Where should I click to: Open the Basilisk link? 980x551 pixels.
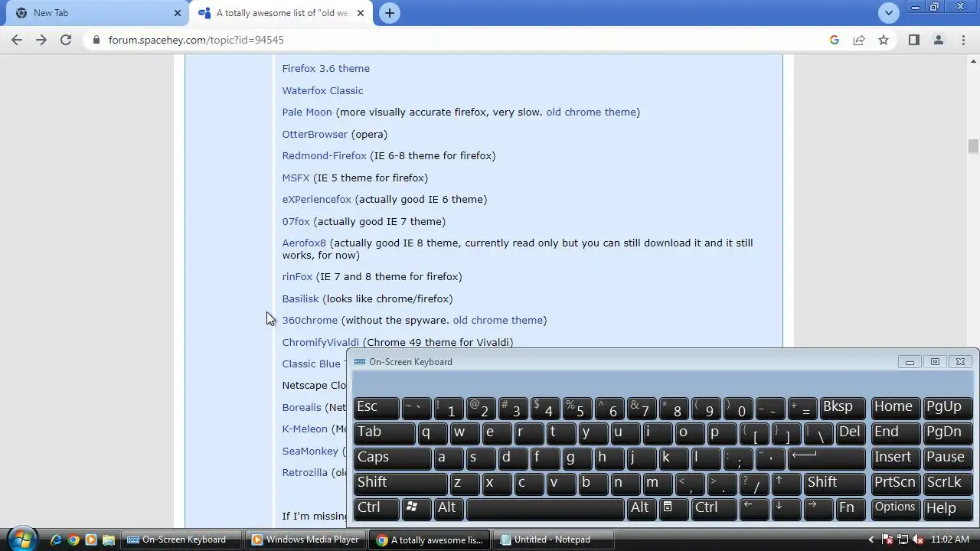(x=300, y=298)
